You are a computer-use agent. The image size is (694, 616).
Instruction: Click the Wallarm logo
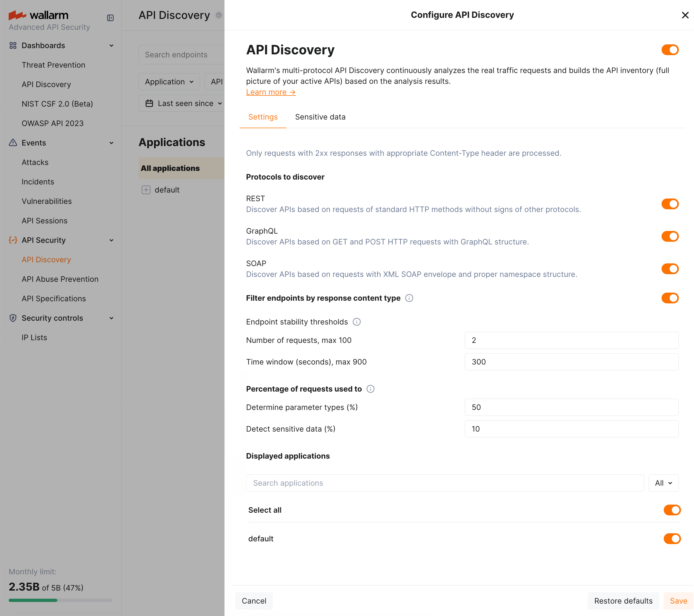click(38, 15)
